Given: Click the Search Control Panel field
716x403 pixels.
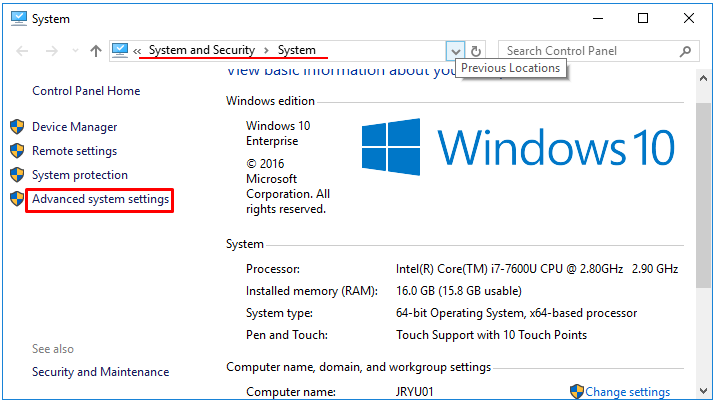Looking at the screenshot, I should pyautogui.click(x=588, y=51).
